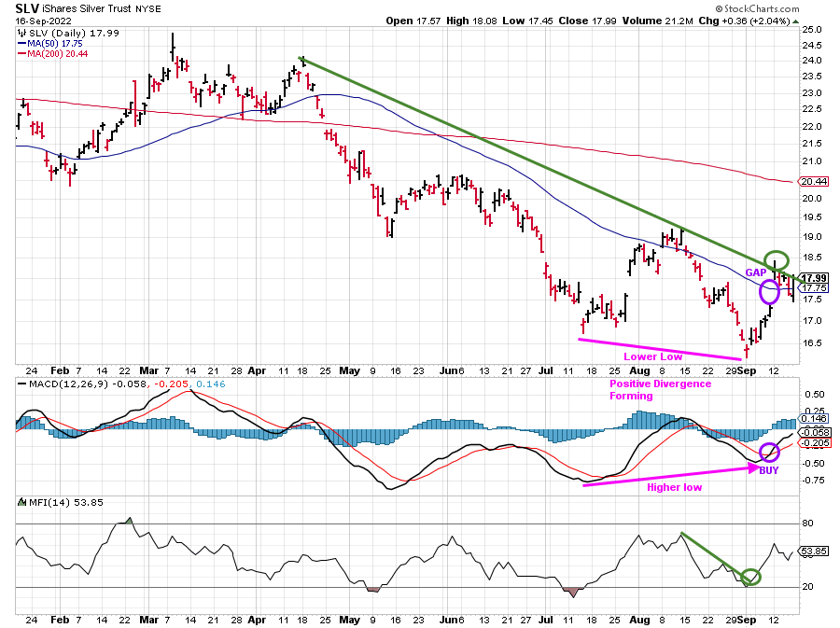Click the Positive Divergence Forming annotation
The height and width of the screenshot is (628, 840).
click(x=660, y=390)
